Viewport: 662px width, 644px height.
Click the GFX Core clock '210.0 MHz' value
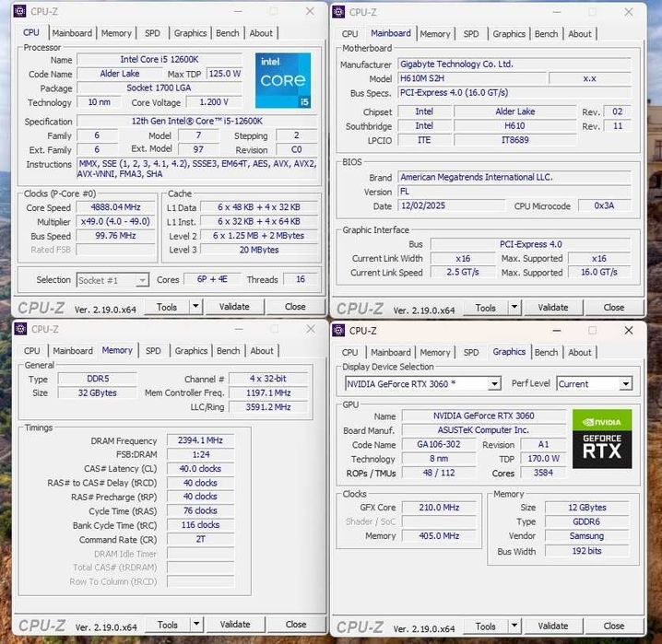click(439, 508)
